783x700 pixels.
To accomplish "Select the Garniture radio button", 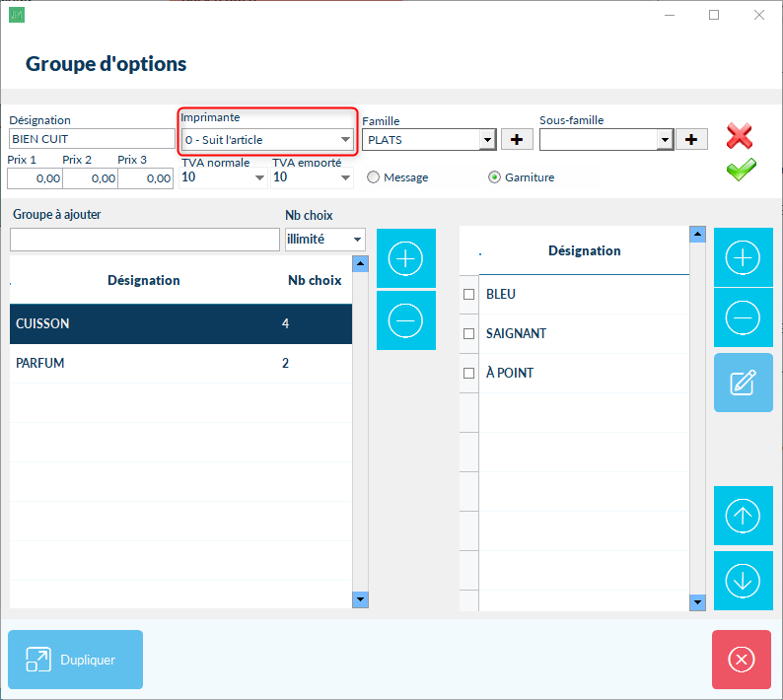I will (495, 177).
